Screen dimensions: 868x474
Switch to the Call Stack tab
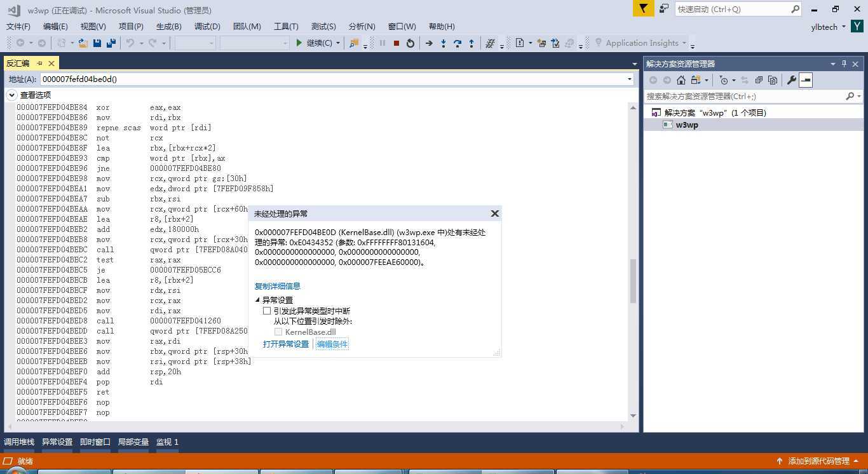click(19, 442)
